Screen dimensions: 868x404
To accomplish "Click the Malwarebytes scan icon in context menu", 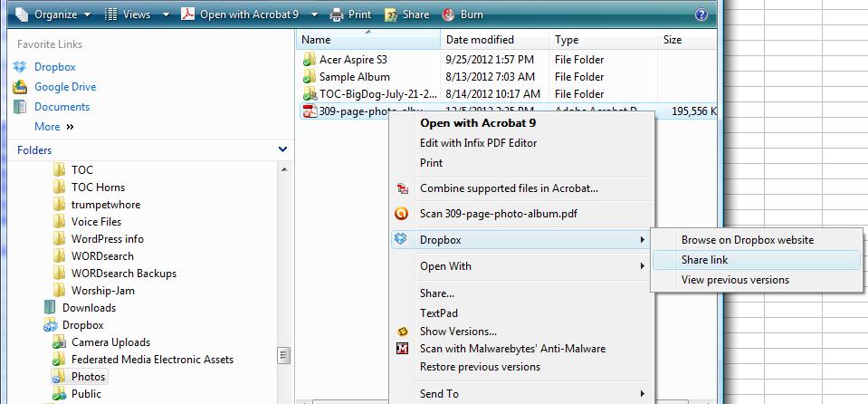I will click(403, 349).
